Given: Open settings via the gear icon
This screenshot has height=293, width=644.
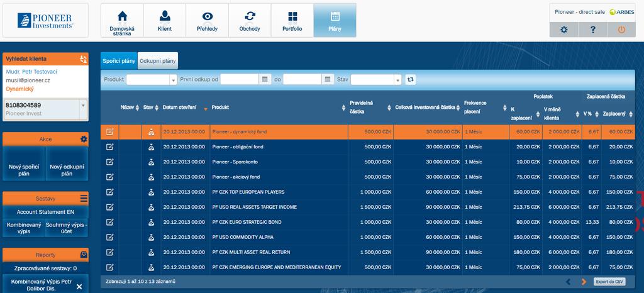Looking at the screenshot, I should pos(563,30).
